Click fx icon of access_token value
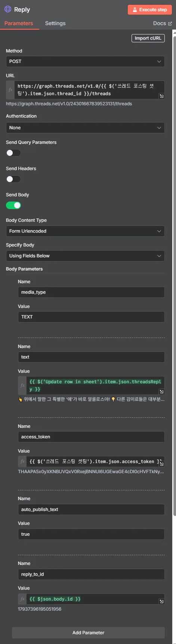This screenshot has height=644, width=176. 22,462
